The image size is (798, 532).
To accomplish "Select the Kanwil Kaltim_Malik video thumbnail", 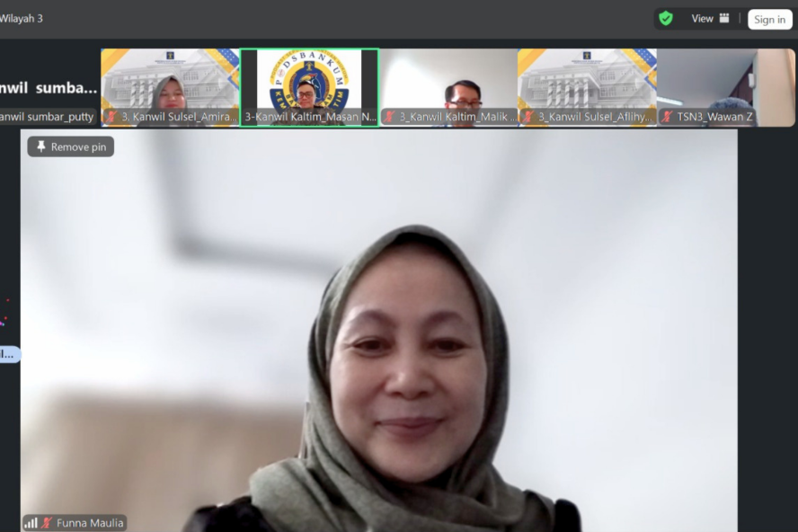I will (x=448, y=81).
